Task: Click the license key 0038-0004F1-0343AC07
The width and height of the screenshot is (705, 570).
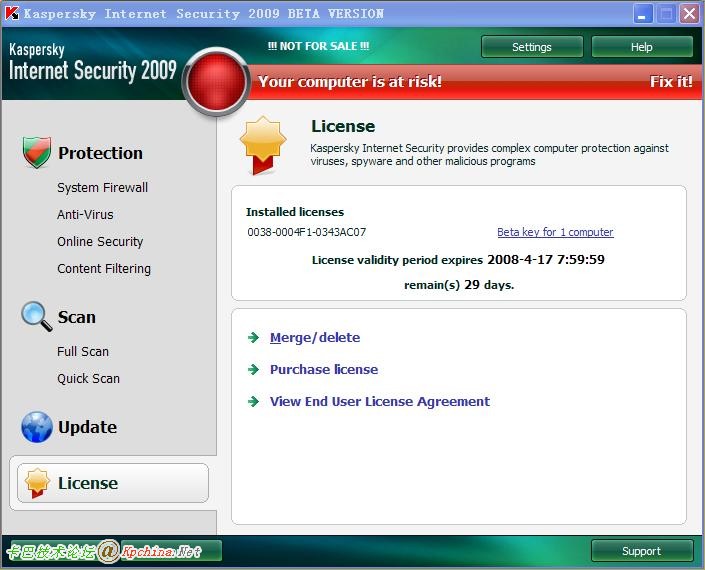Action: click(x=307, y=232)
